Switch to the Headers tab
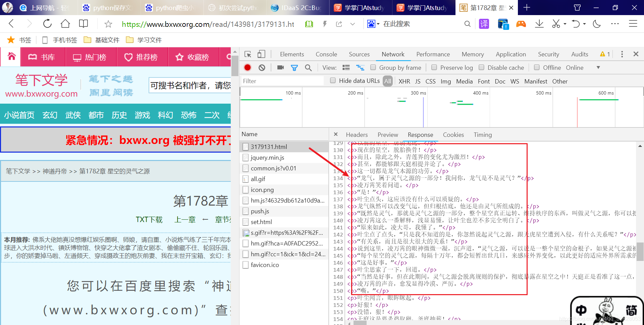Viewport: 644px width, 325px height. point(357,135)
